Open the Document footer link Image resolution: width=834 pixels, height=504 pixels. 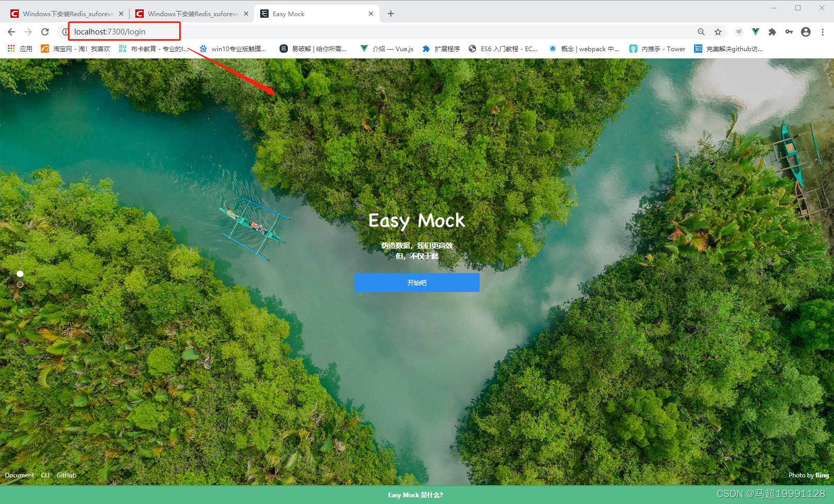(x=19, y=475)
